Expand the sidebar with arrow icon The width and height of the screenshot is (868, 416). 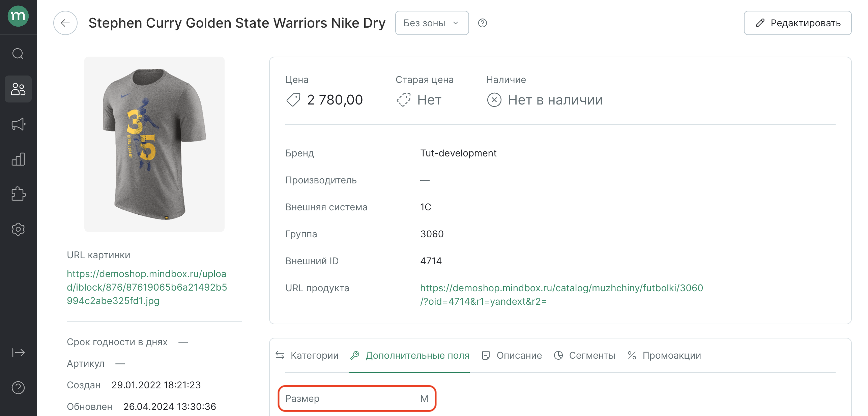tap(18, 353)
